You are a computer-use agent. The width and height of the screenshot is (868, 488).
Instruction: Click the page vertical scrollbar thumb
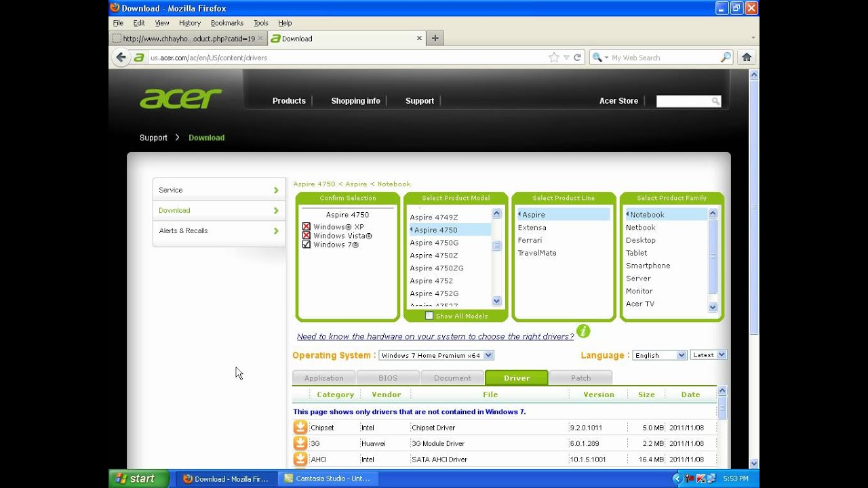coord(753,207)
